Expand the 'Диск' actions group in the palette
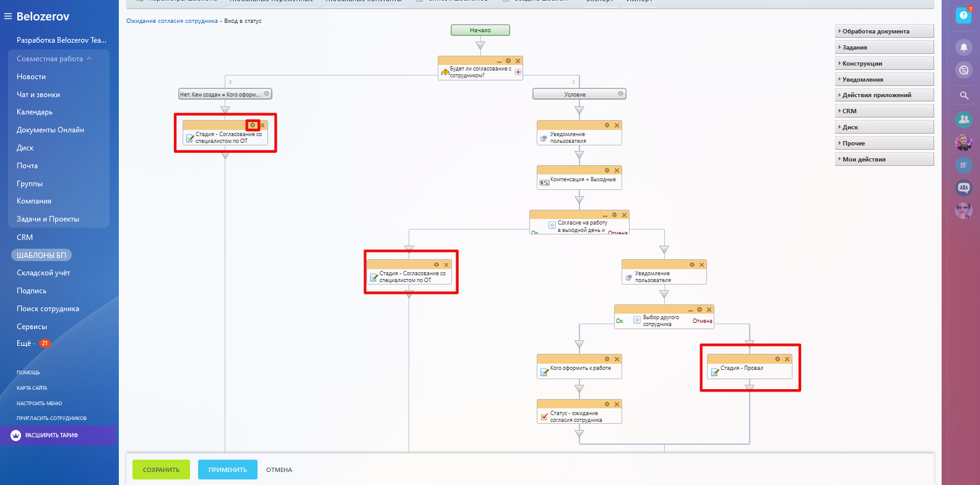980x485 pixels. (x=884, y=127)
